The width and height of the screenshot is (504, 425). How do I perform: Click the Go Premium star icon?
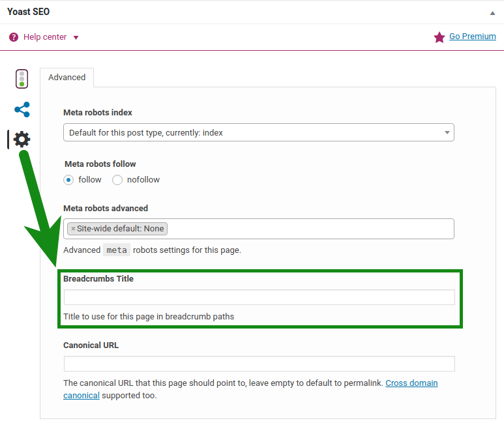coord(439,37)
